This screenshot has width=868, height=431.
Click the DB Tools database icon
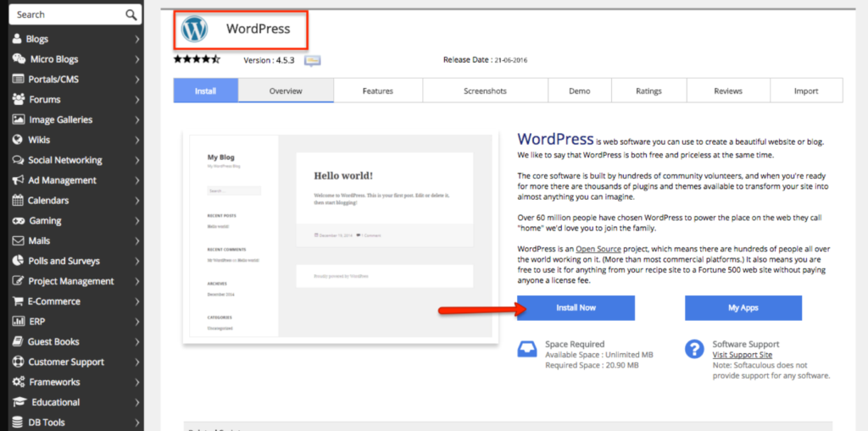coord(18,423)
